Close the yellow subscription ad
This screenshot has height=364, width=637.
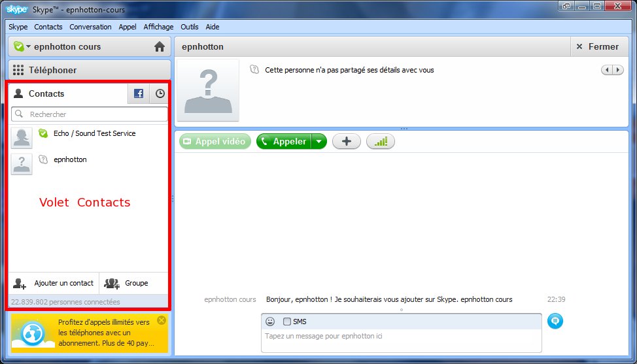tap(162, 320)
